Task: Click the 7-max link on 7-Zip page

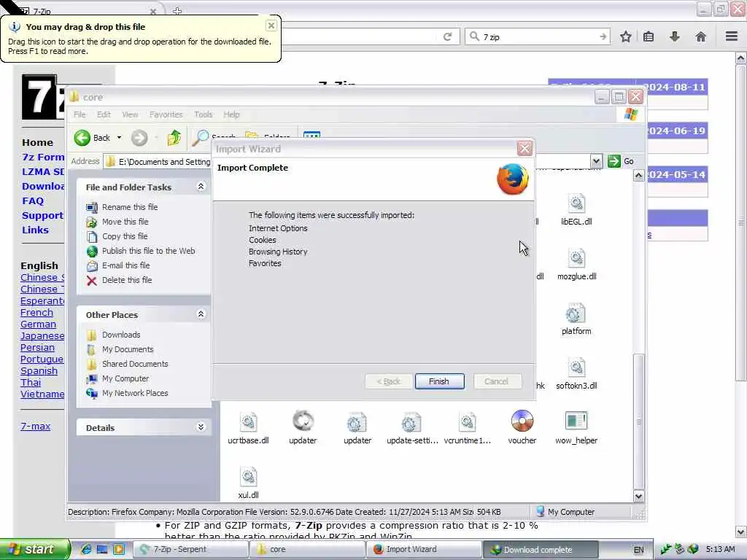Action: coord(35,426)
